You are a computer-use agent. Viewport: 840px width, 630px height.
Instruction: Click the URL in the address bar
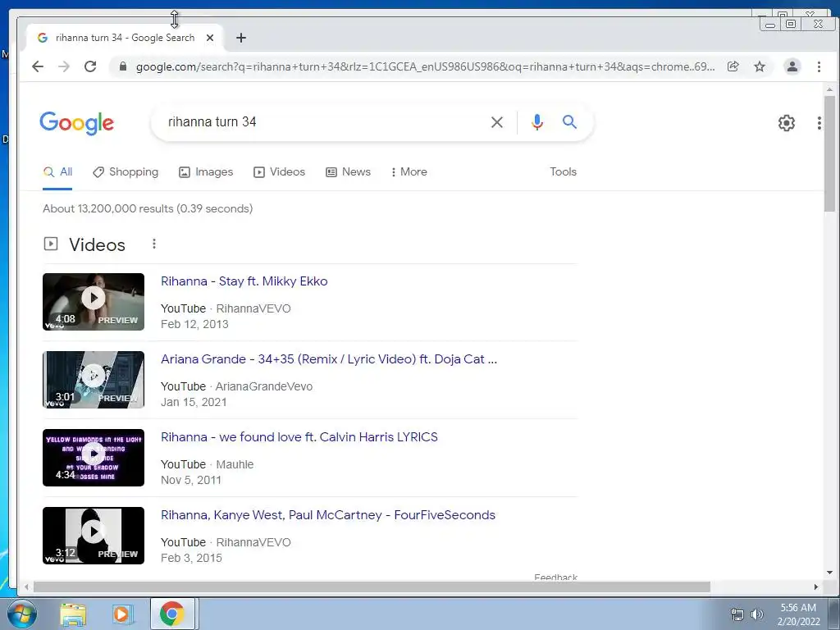[425, 66]
